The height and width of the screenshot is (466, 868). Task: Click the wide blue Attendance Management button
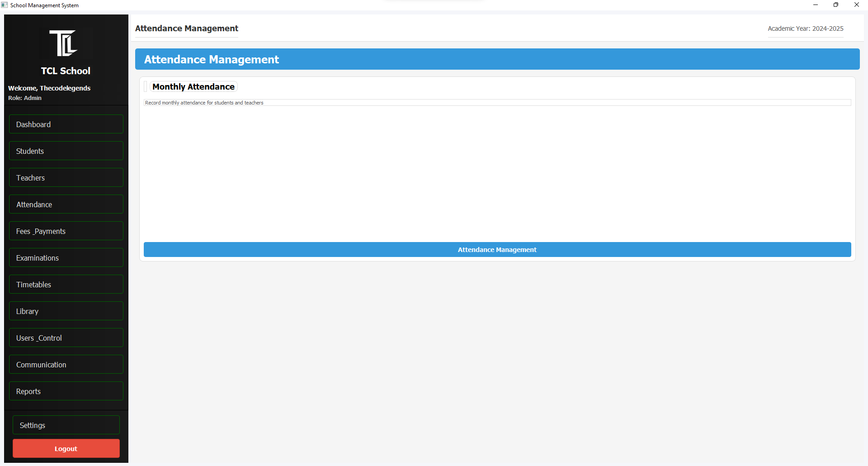(x=497, y=250)
